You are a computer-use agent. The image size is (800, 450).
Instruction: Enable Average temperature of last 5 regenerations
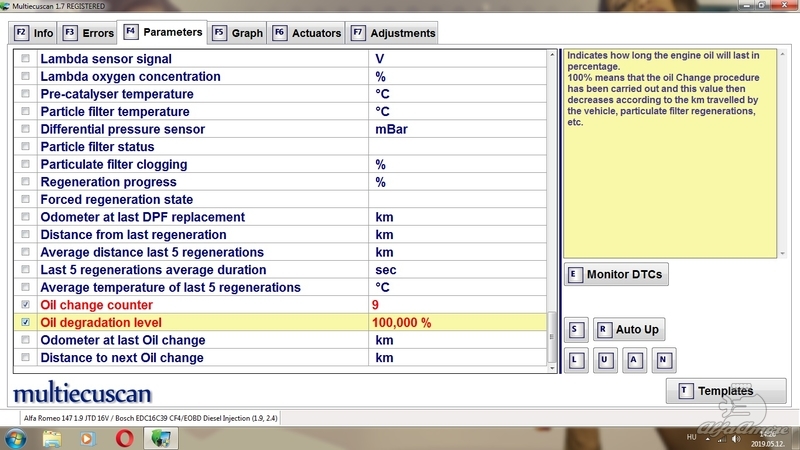[26, 287]
